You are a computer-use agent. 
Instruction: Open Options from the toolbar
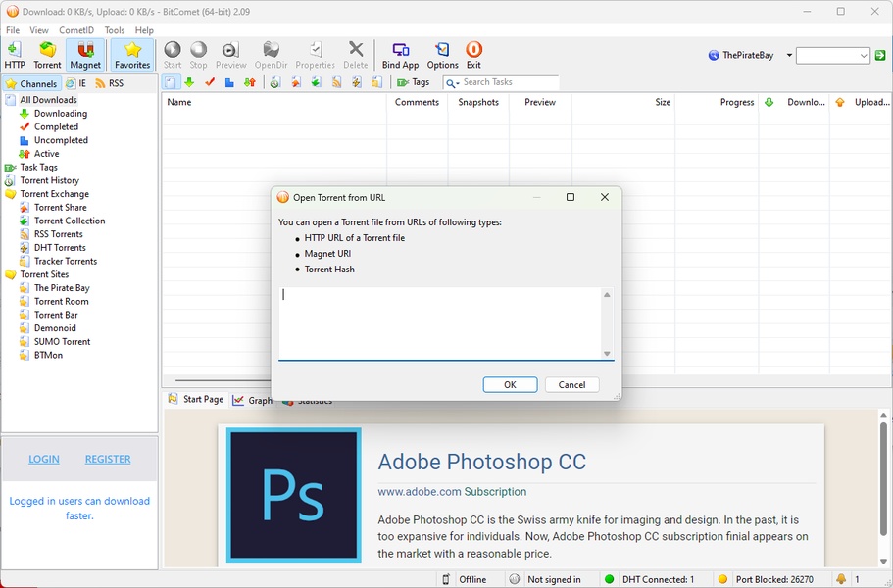[442, 55]
